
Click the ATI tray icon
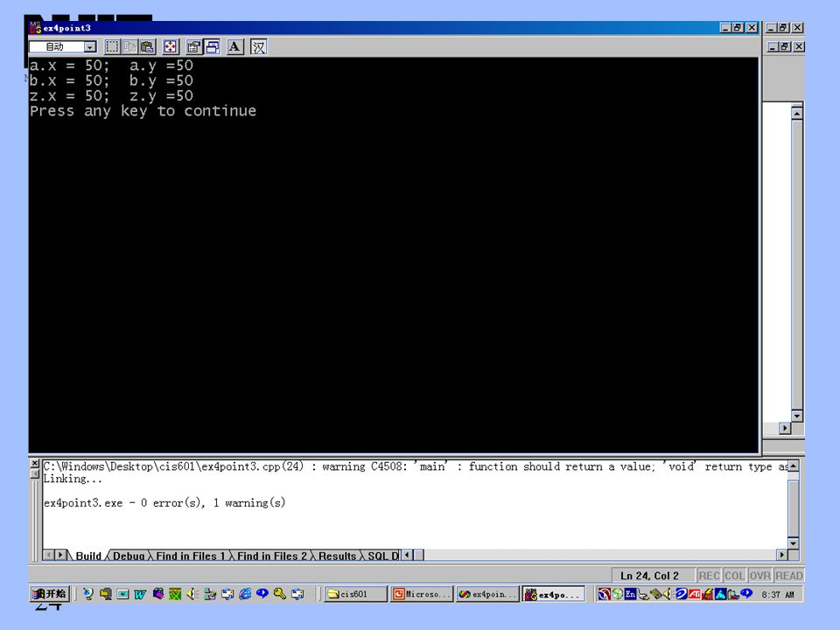(695, 593)
